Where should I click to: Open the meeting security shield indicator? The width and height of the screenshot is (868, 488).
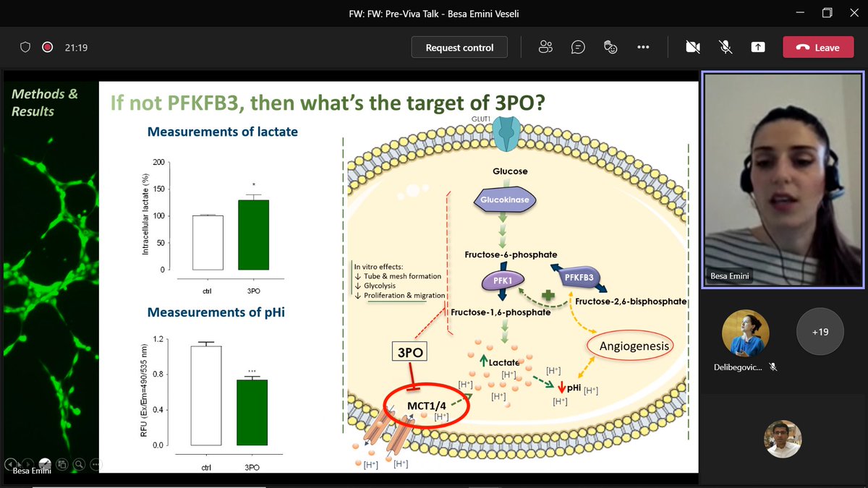point(25,48)
